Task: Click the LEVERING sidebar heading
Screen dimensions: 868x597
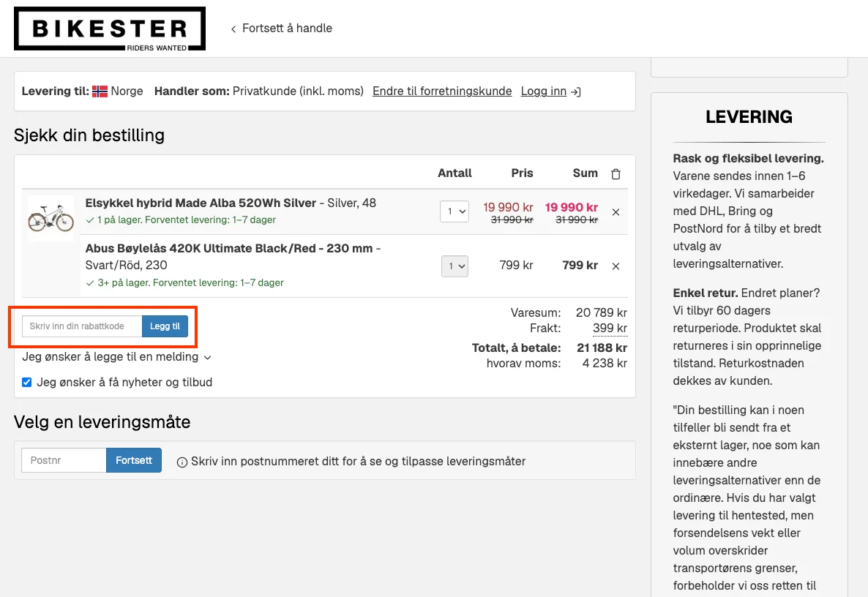Action: pyautogui.click(x=749, y=117)
